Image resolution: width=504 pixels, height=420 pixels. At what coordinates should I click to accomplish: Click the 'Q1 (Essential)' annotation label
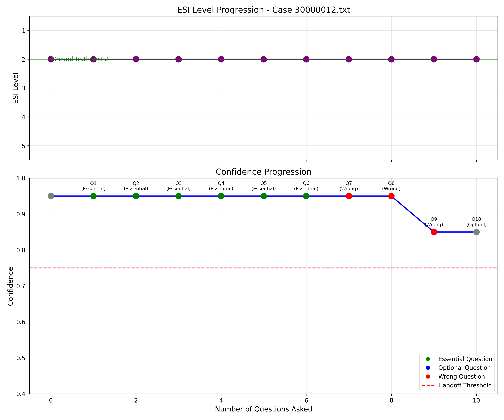coord(93,186)
